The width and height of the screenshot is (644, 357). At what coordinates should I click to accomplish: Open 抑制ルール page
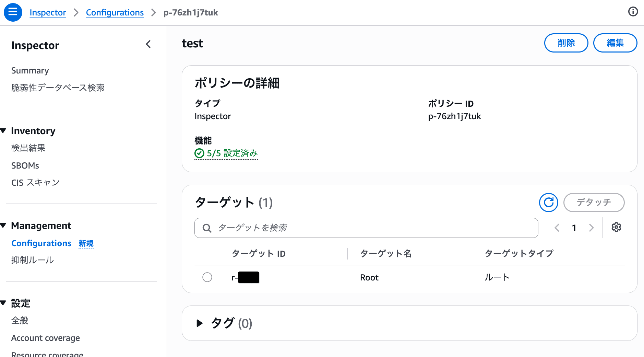(x=33, y=260)
